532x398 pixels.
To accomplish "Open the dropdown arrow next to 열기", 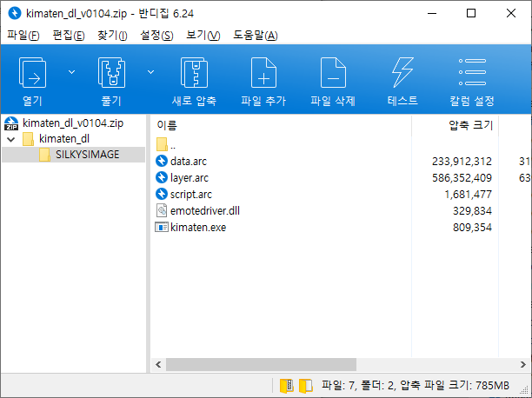I will pos(71,72).
